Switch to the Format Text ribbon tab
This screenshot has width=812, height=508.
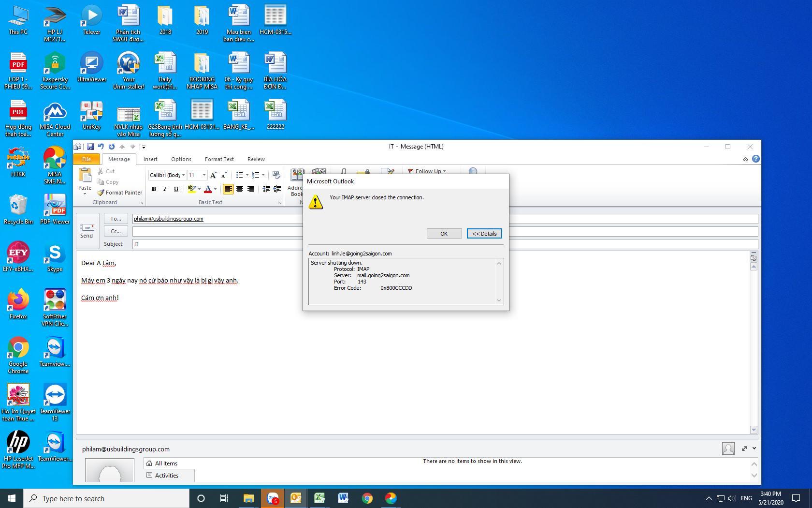pos(219,159)
